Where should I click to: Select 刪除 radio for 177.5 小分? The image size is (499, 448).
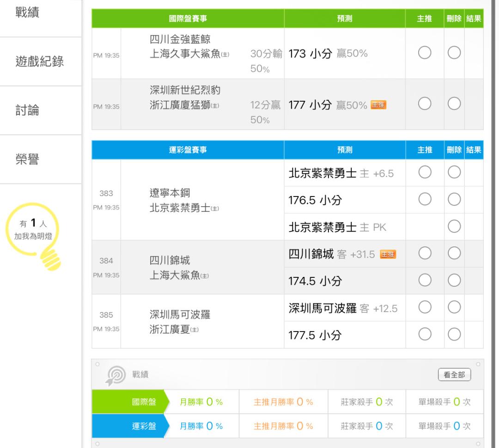tap(454, 335)
